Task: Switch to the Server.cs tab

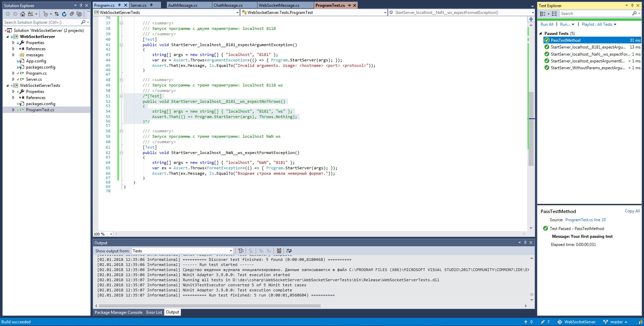Action: pyautogui.click(x=138, y=5)
